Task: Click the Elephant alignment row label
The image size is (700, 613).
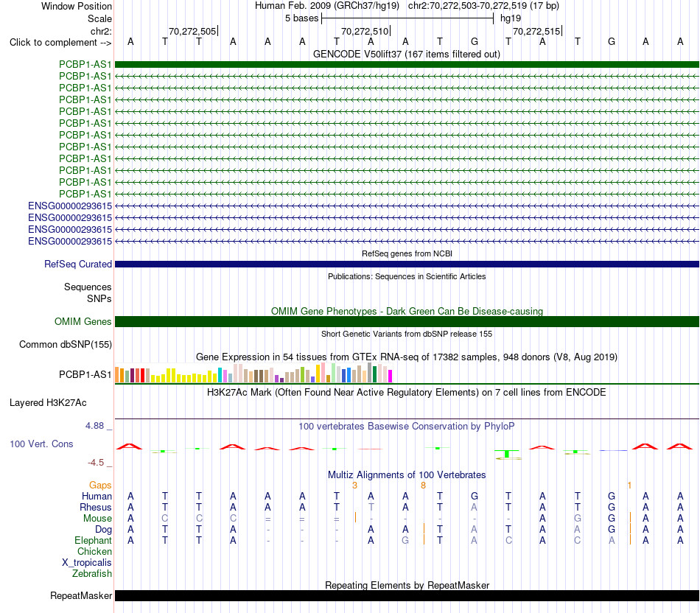Action: point(93,540)
